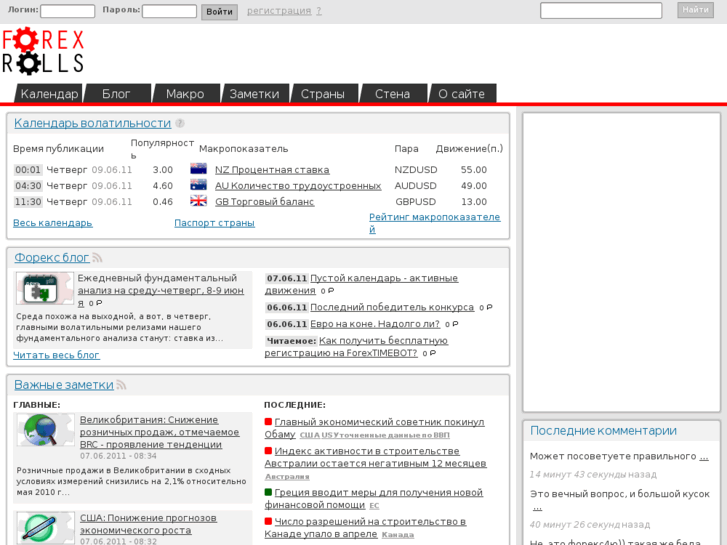Screen dimensions: 727x545
Task: Open the Макро tab
Action: [x=185, y=94]
